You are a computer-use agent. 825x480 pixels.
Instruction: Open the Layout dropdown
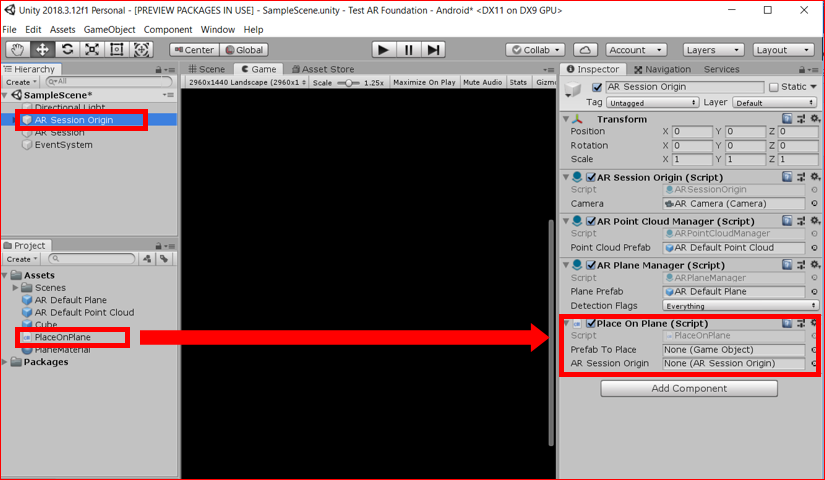click(783, 49)
